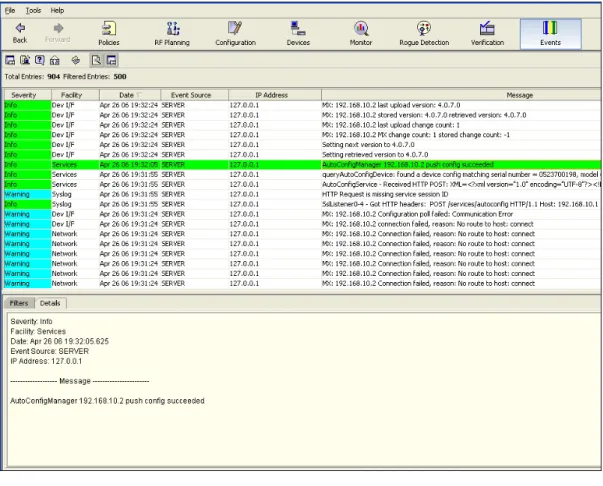Image resolution: width=603 pixels, height=486 pixels.
Task: Open the Monitor section
Action: (x=361, y=33)
